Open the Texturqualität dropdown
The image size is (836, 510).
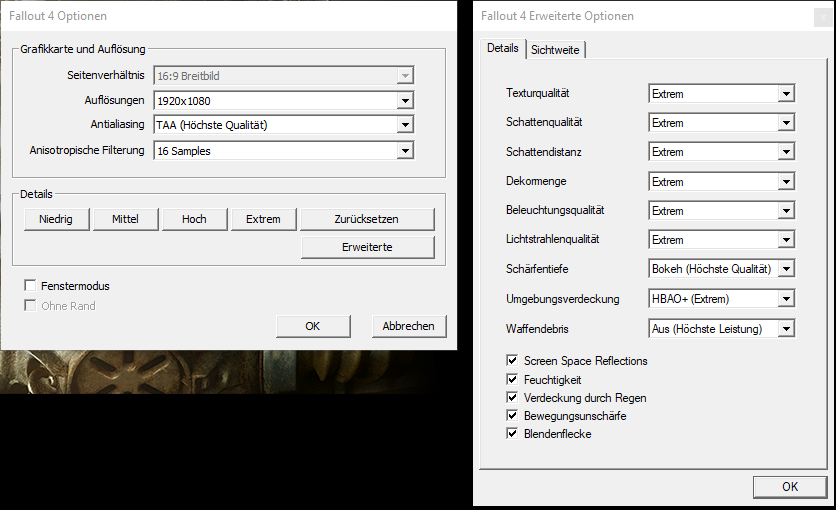pyautogui.click(x=721, y=94)
